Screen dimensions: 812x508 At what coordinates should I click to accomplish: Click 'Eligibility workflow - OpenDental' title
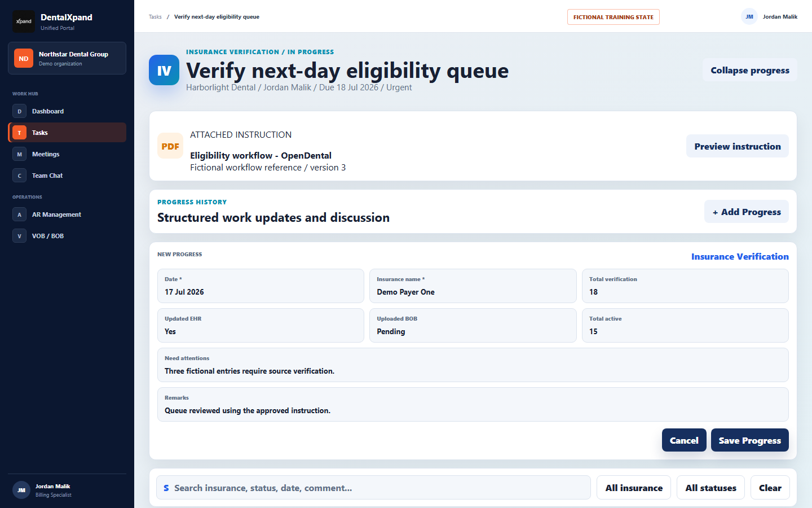261,155
